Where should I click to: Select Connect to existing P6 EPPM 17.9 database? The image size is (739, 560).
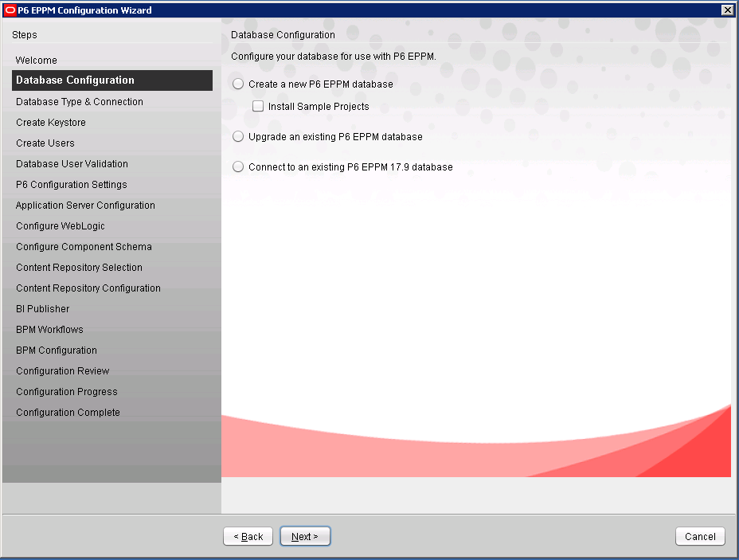tap(238, 167)
